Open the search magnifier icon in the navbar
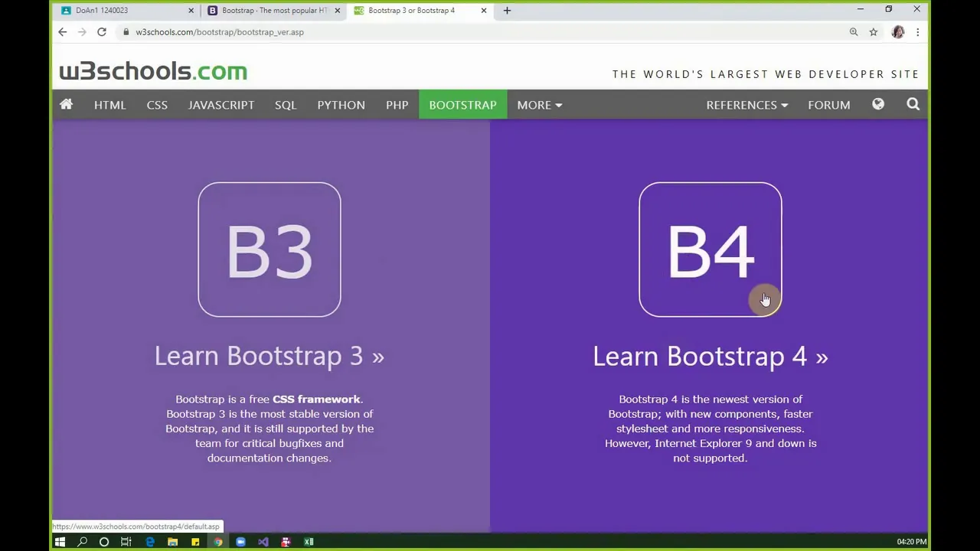Image resolution: width=980 pixels, height=551 pixels. click(913, 105)
